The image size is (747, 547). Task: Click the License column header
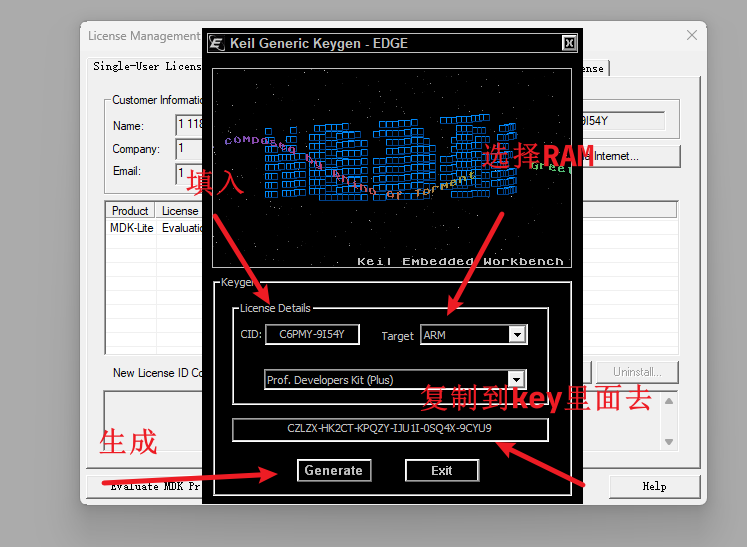click(x=180, y=211)
